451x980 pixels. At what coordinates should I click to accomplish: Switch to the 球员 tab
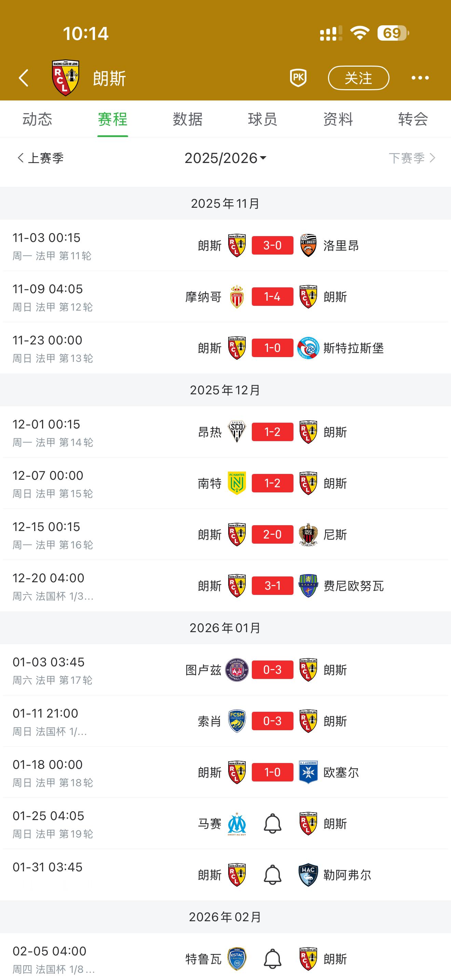point(262,120)
